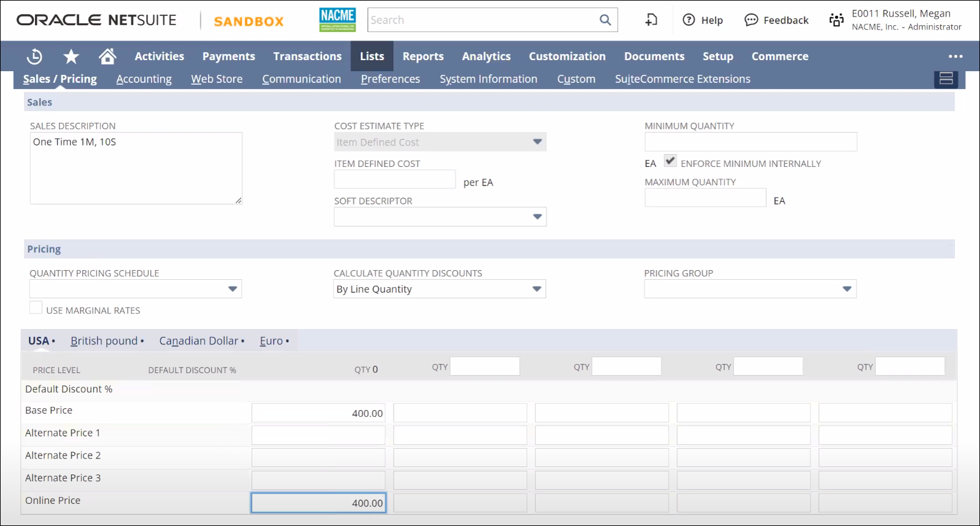Screen dimensions: 980x526
Task: Open the Create New icon
Action: 651,20
